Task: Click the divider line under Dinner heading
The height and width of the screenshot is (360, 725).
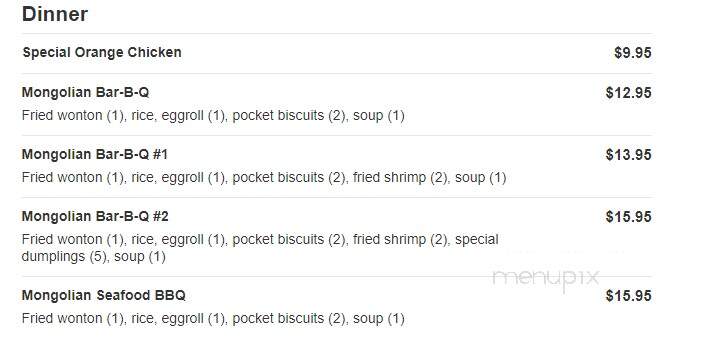Action: coord(337,33)
